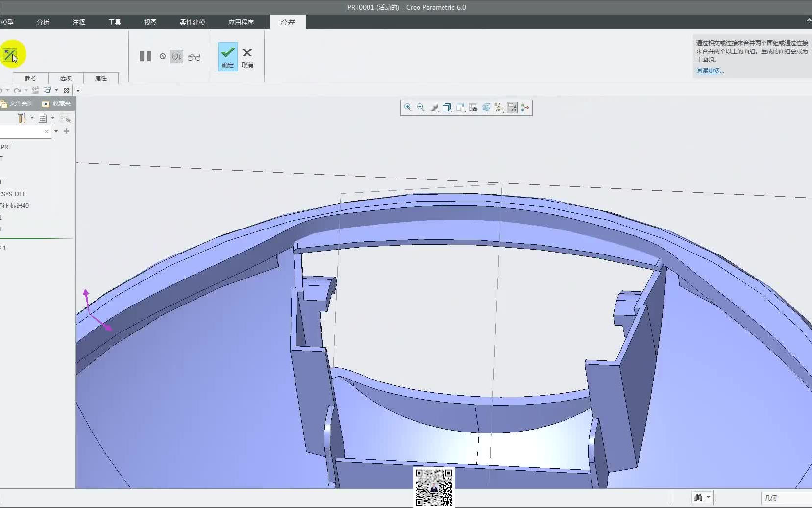
Task: Pause the merge feature tool
Action: click(x=146, y=56)
